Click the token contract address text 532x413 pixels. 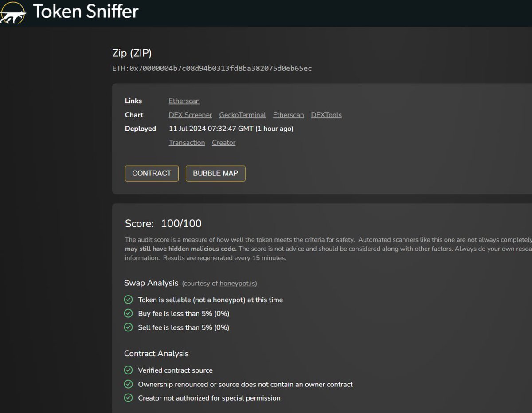211,69
